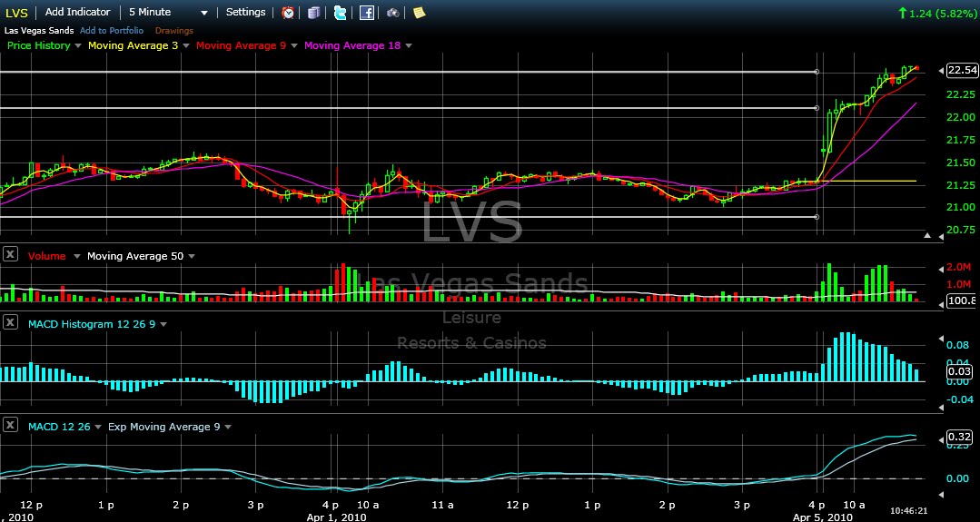Expand the Moving Average 18 options arrow
This screenshot has width=980, height=522.
click(x=409, y=45)
